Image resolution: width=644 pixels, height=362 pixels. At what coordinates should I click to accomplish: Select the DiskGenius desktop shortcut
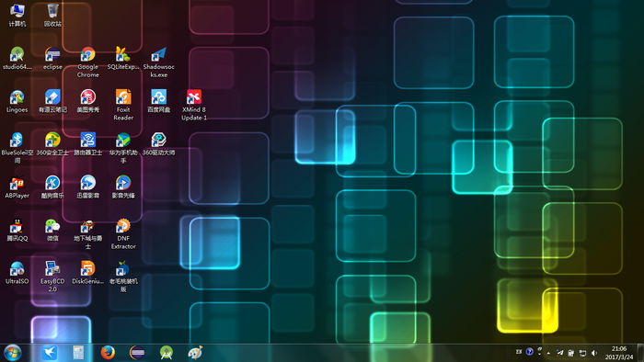click(x=88, y=273)
